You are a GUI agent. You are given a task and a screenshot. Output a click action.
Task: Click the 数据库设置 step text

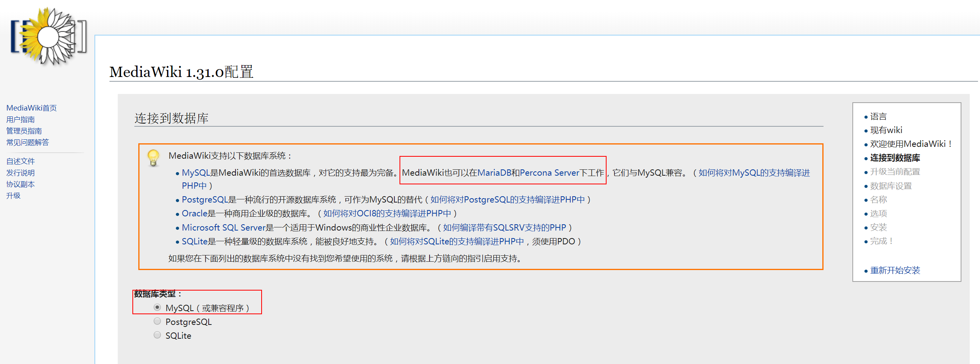pyautogui.click(x=891, y=186)
